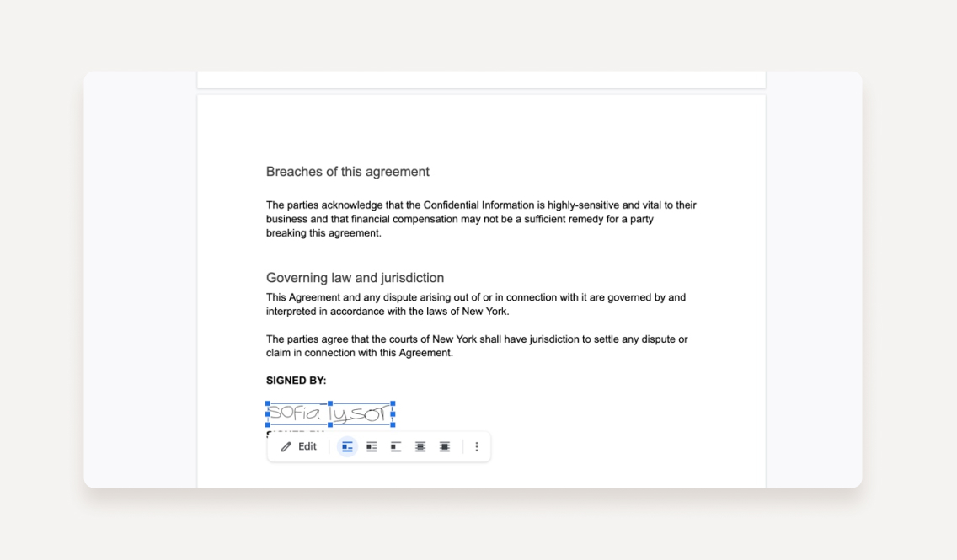Choose the Break text layout icon

click(x=396, y=446)
